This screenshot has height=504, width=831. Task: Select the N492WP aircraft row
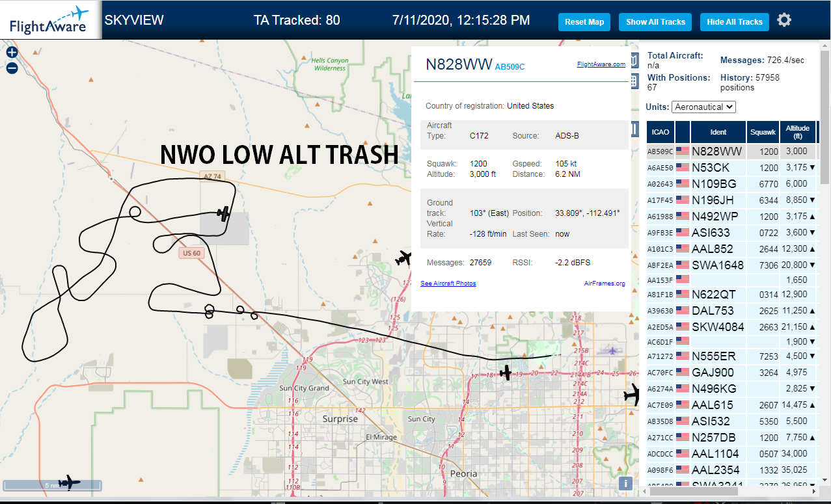731,217
